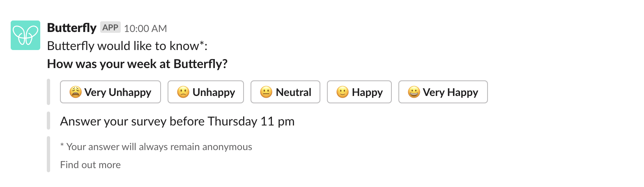The width and height of the screenshot is (644, 187).
Task: Click the gray attachment bar beside answer buttons
Action: pos(48,92)
